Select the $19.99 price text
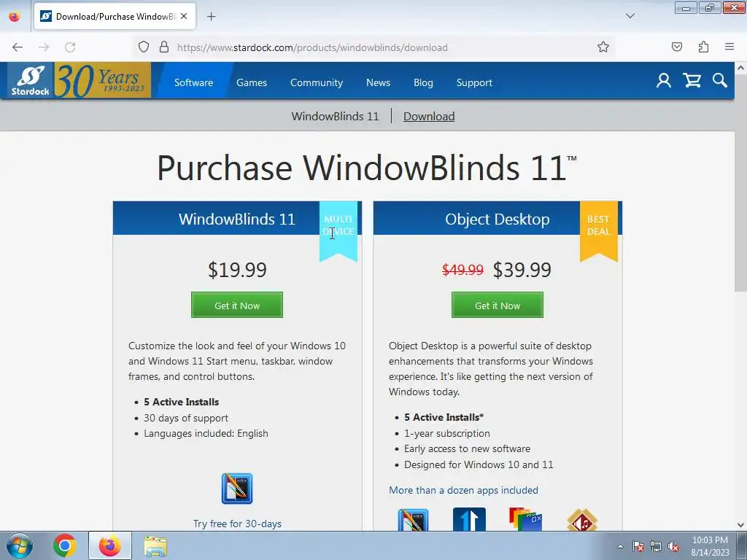Image resolution: width=747 pixels, height=560 pixels. 237,270
